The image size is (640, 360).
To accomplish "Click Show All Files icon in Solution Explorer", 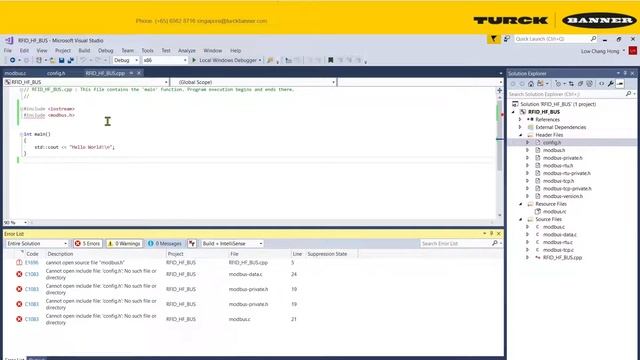I will (x=589, y=84).
